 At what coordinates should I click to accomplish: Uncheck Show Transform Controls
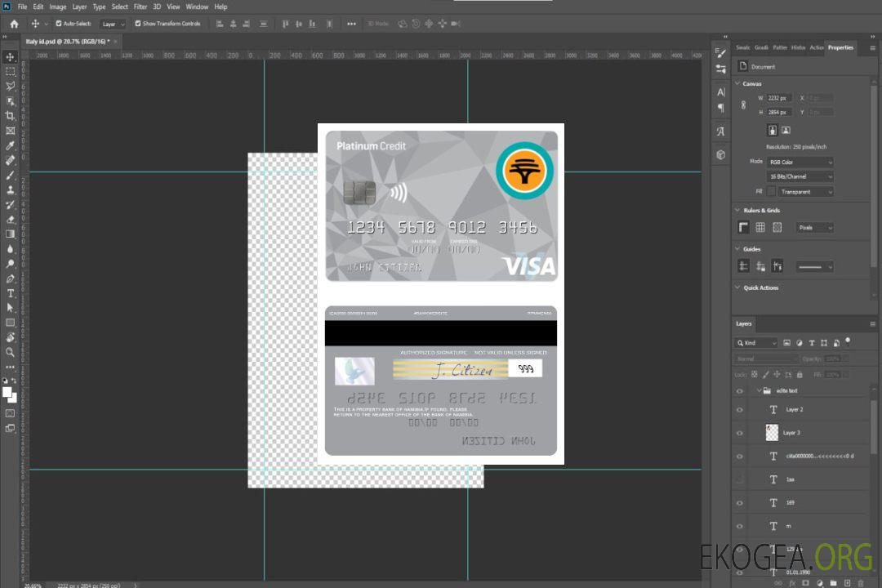tap(137, 24)
